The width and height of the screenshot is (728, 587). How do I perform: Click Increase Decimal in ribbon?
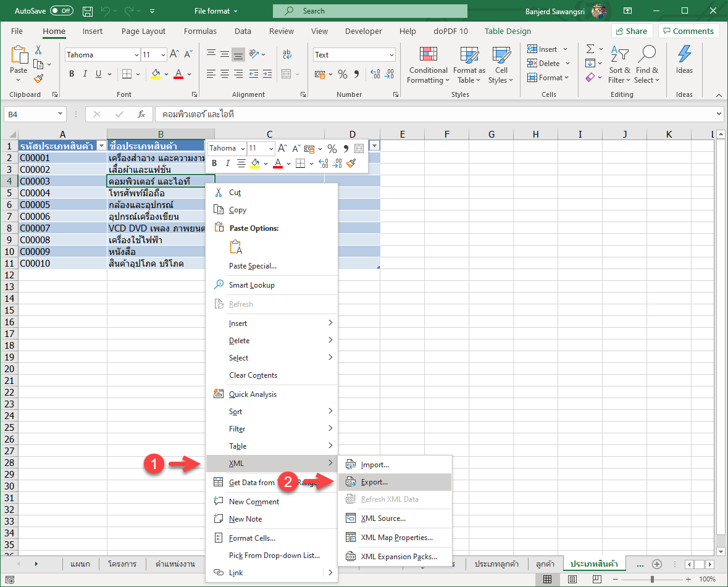pyautogui.click(x=375, y=74)
